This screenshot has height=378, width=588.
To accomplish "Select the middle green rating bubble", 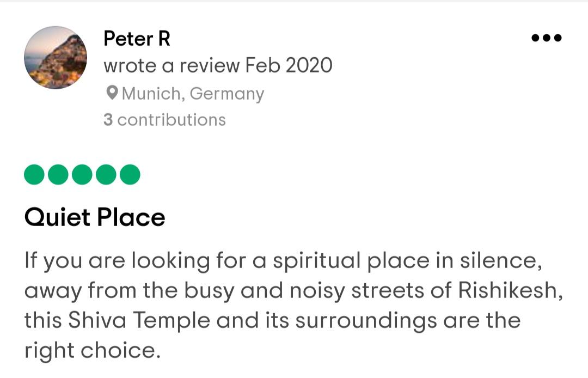I will click(82, 174).
